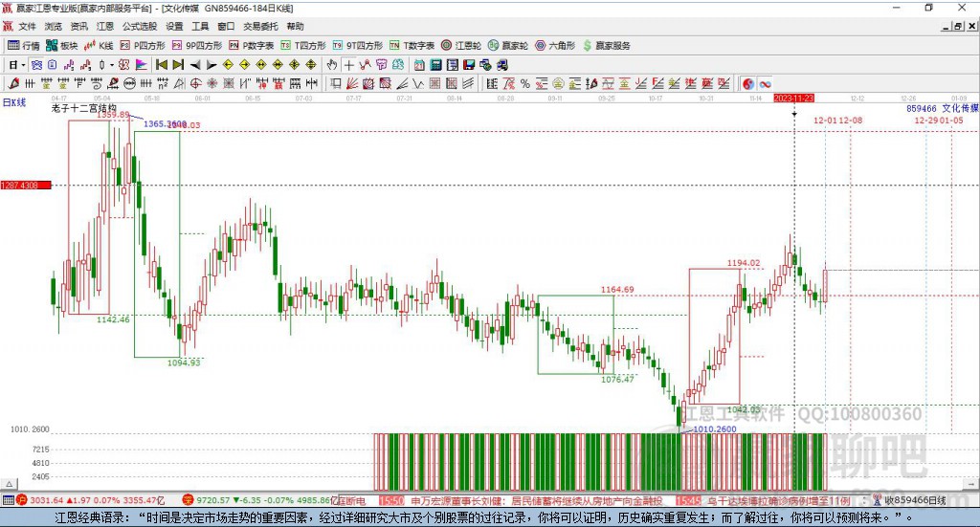The height and width of the screenshot is (527, 980).
Task: Open the 申万宏源董事长刘健 news headline
Action: tap(457, 500)
